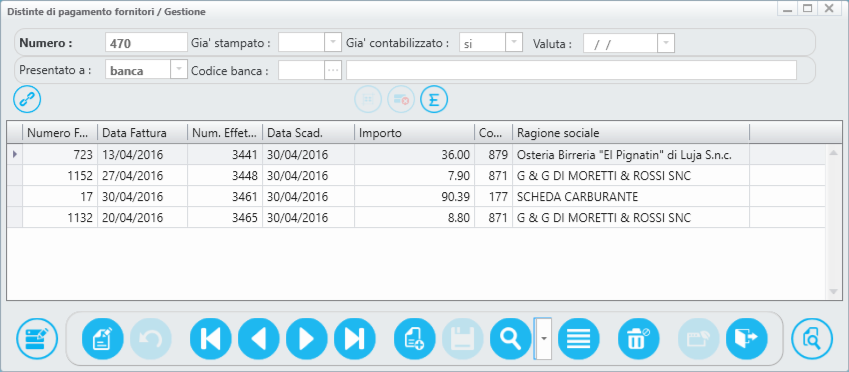Click date 20/04/2016 cell
Image resolution: width=849 pixels, height=372 pixels.
click(x=142, y=218)
